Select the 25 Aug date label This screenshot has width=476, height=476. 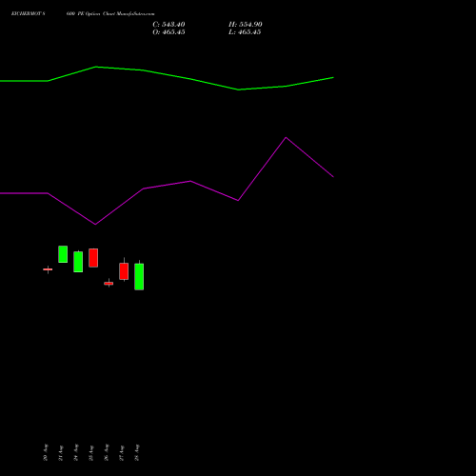91,453
